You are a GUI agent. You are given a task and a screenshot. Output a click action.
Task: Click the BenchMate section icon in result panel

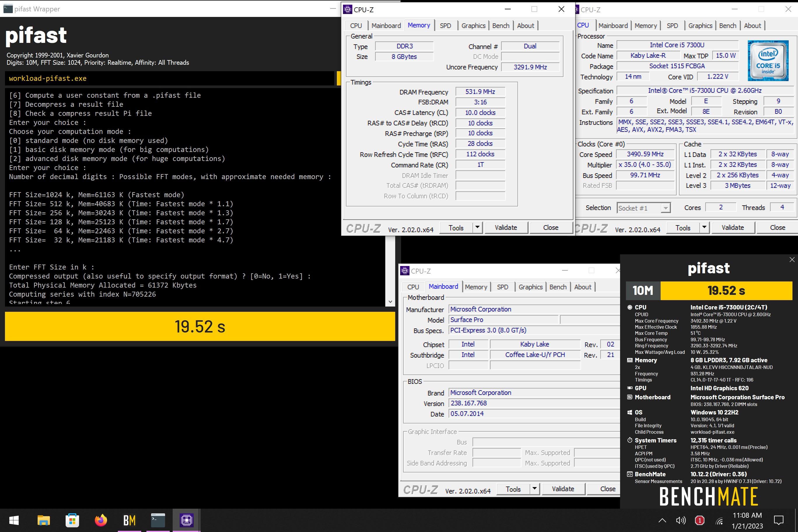630,474
